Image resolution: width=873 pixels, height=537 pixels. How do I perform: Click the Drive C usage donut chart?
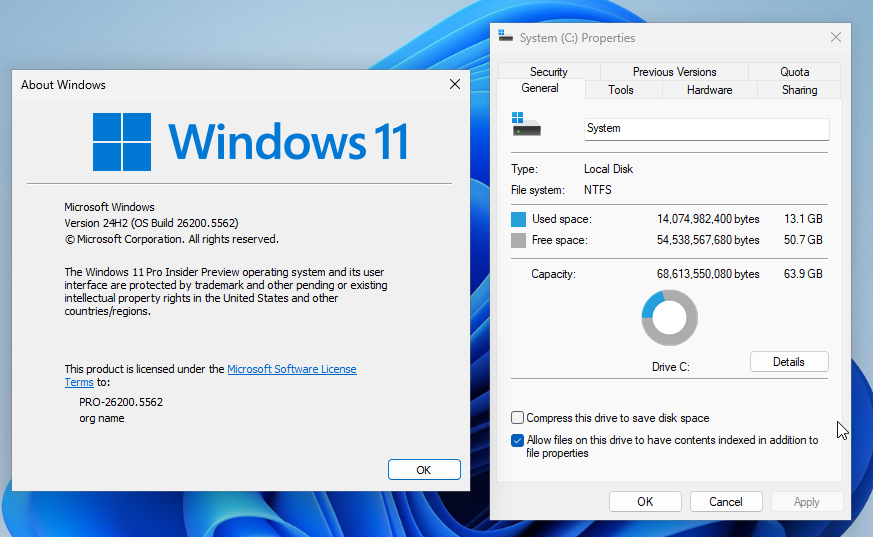tap(669, 318)
